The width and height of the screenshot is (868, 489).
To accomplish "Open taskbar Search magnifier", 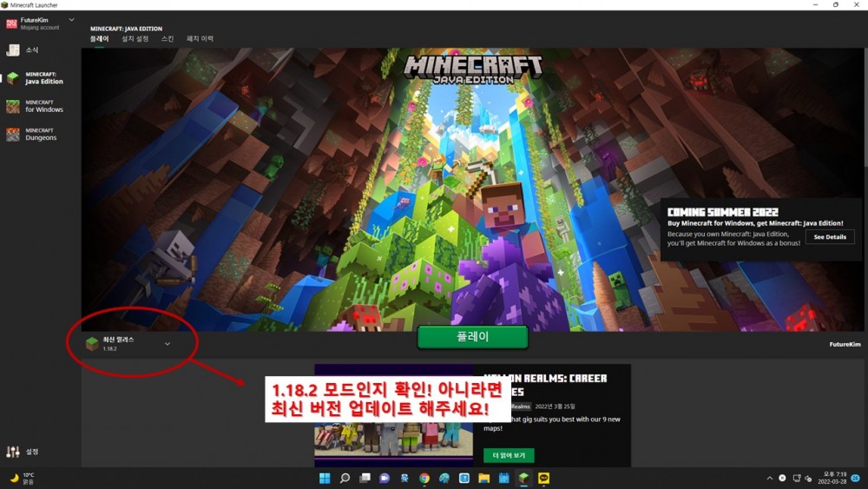I will point(345,478).
